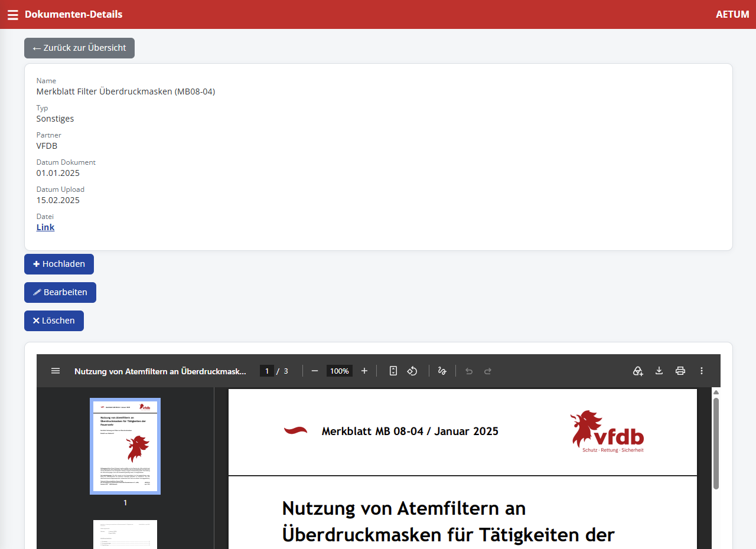
Task: Rotate the PDF counterclockwise
Action: [412, 371]
